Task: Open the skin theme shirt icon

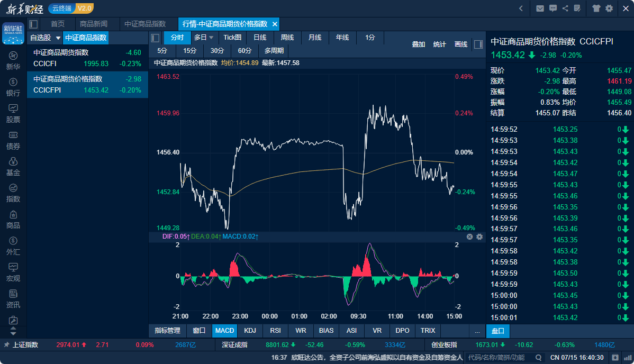Action: [596, 8]
